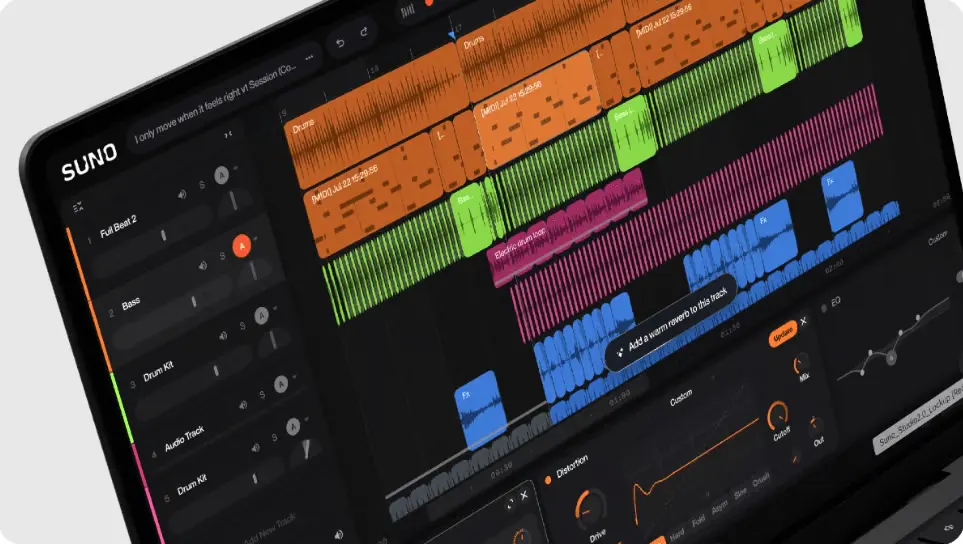Expand the bottom-left effect panel arrows icon
The height and width of the screenshot is (544, 963).
click(510, 503)
